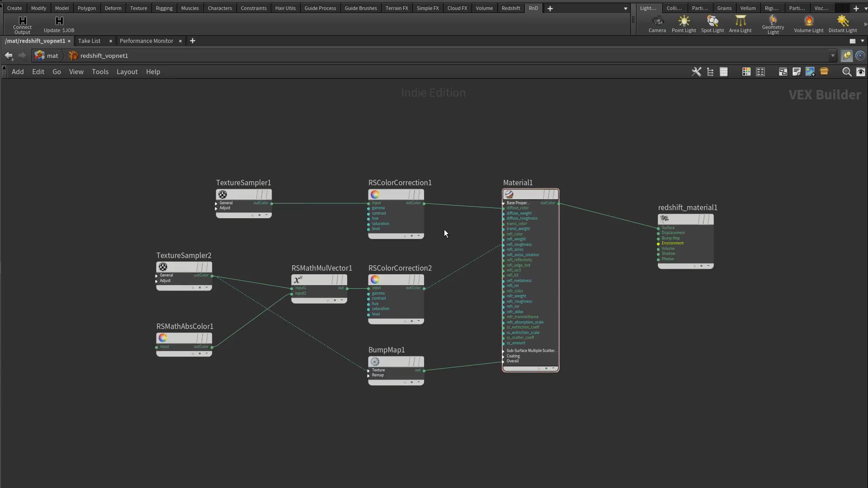Image resolution: width=868 pixels, height=488 pixels.
Task: Expand the Adjust section on TextureSampler1
Action: [216, 208]
